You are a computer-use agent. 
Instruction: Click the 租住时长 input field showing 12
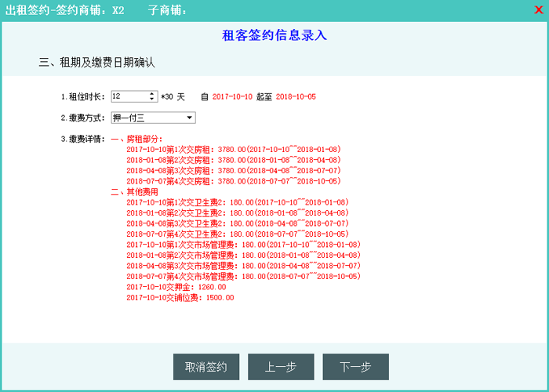click(x=129, y=96)
